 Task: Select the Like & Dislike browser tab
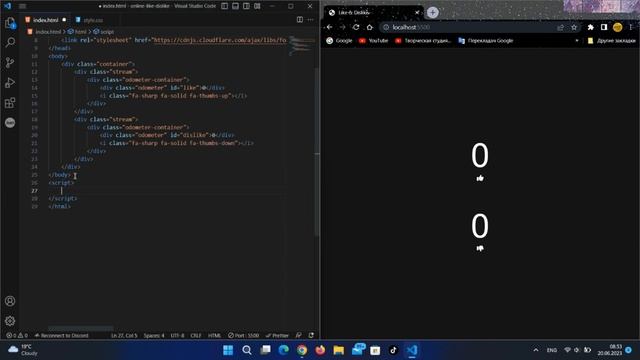pos(373,13)
